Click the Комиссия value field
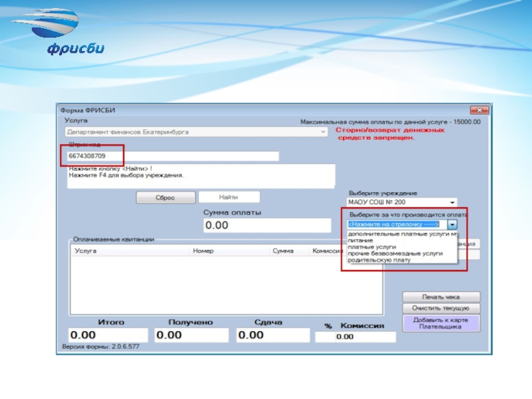The width and height of the screenshot is (532, 399). pyautogui.click(x=365, y=337)
